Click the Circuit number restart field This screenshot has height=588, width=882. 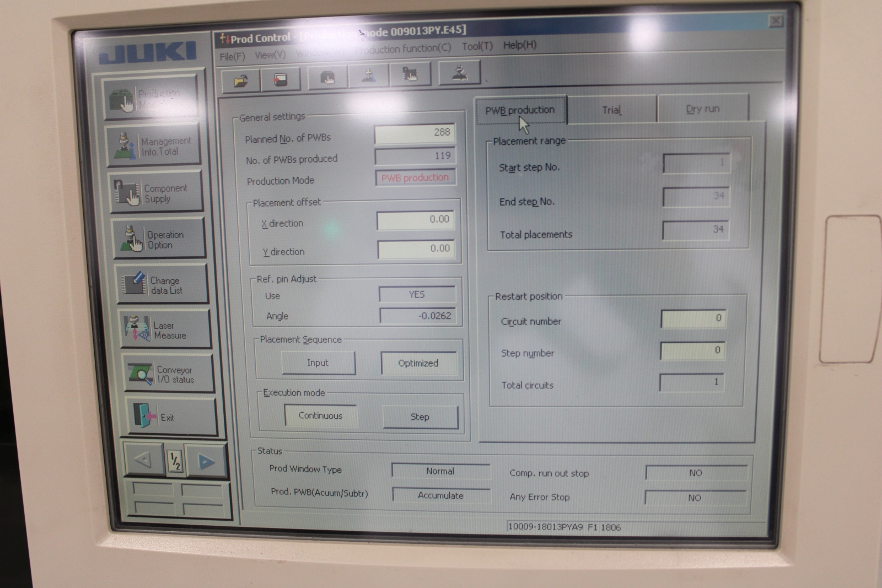pyautogui.click(x=693, y=319)
